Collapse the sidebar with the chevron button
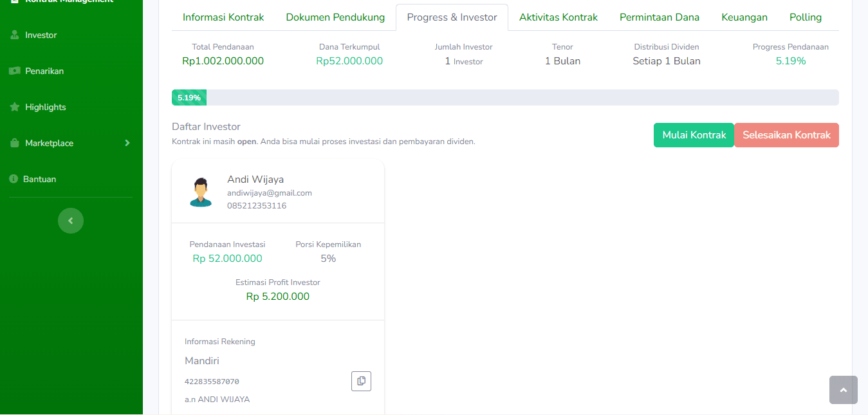Viewport: 868px width, 415px height. pyautogui.click(x=71, y=221)
